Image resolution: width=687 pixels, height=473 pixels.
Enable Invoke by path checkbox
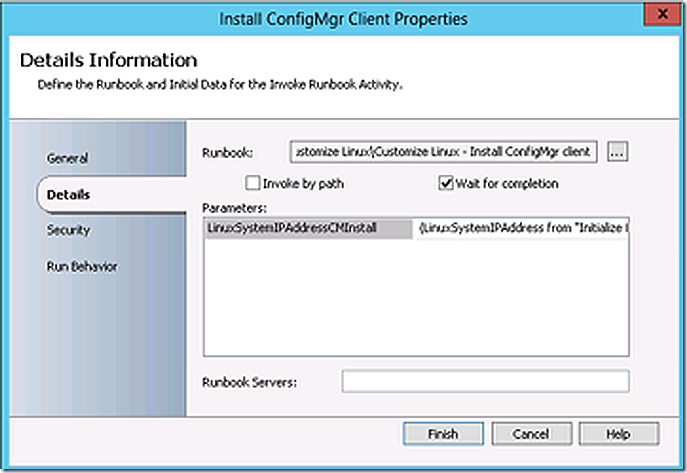tap(253, 183)
